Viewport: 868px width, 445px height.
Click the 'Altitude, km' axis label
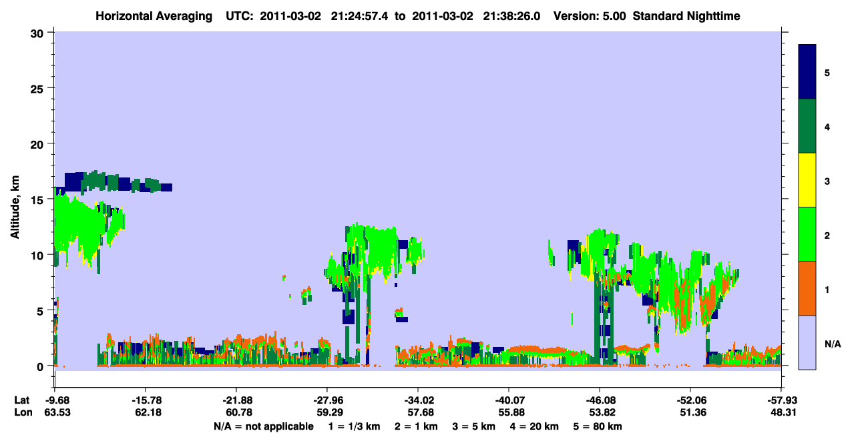coord(14,206)
